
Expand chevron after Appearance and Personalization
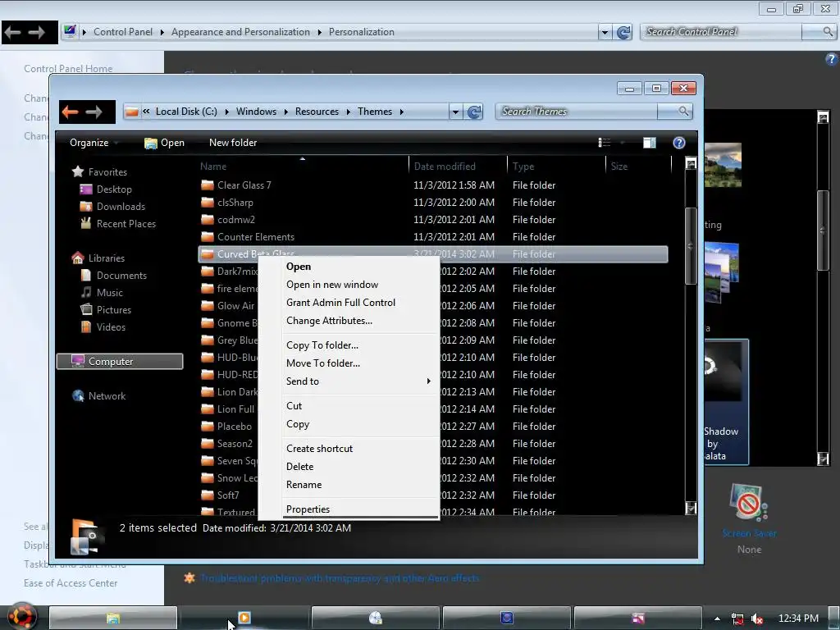319,32
